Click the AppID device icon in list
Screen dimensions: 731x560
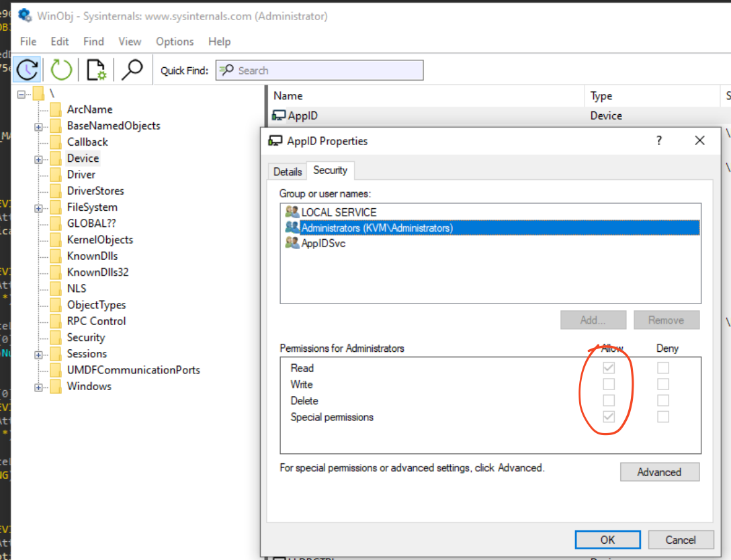click(x=279, y=115)
